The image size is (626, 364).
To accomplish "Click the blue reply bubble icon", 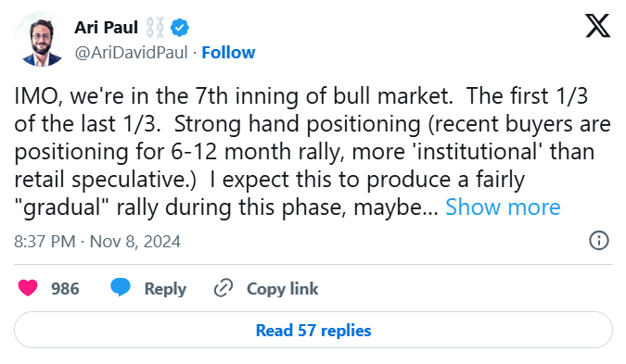I will pyautogui.click(x=121, y=287).
